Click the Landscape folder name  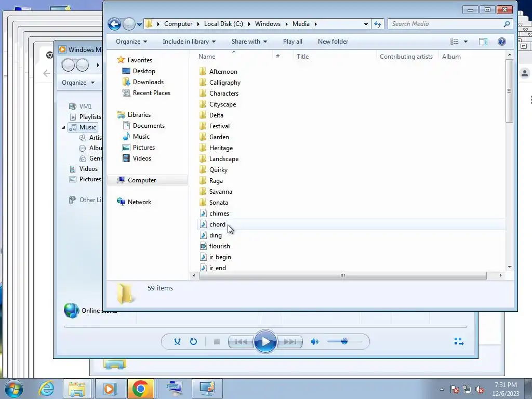tap(223, 159)
